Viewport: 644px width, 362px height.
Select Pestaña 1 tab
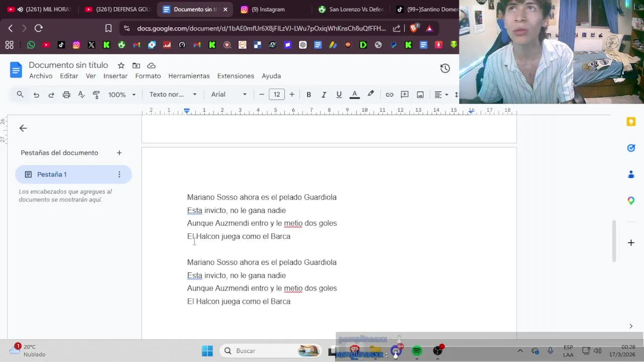click(x=73, y=174)
